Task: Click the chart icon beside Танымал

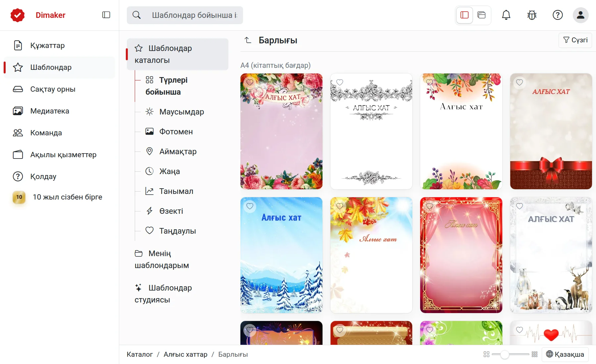Action: (150, 191)
